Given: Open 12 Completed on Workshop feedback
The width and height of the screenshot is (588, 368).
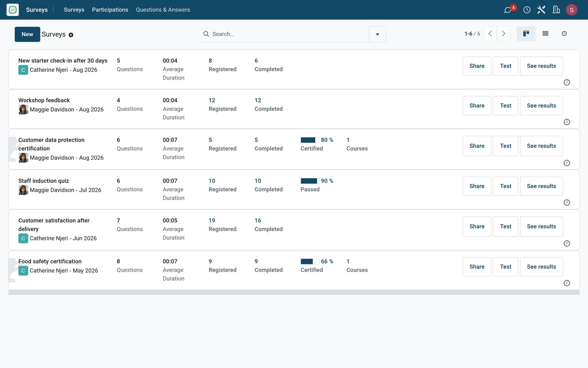Looking at the screenshot, I should [x=268, y=105].
